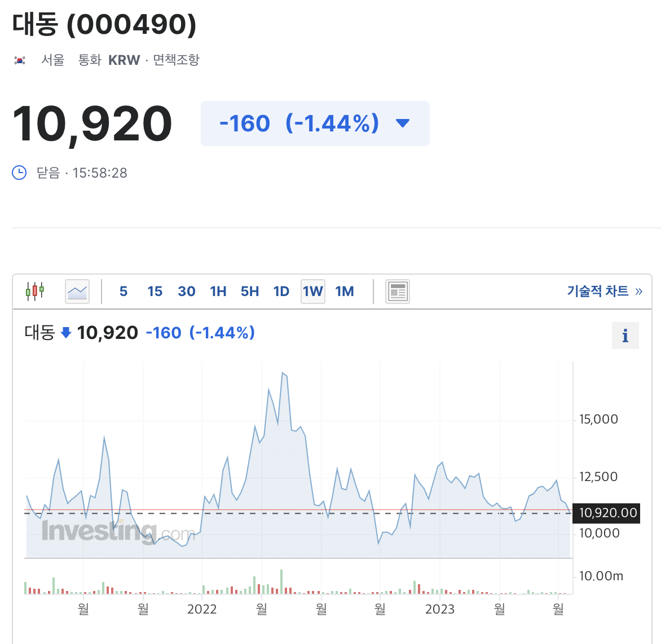Viewport: 661px width, 644px height.
Task: Select the 1H interval
Action: [x=218, y=291]
